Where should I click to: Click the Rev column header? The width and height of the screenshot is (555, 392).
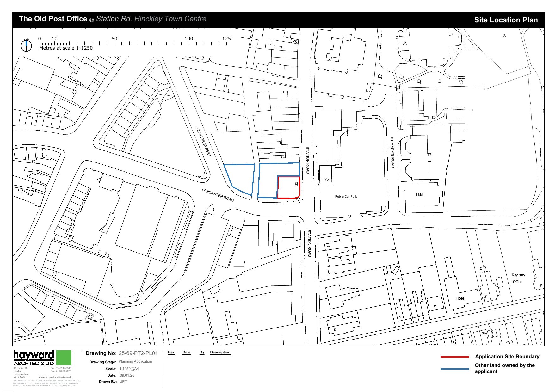coord(171,352)
